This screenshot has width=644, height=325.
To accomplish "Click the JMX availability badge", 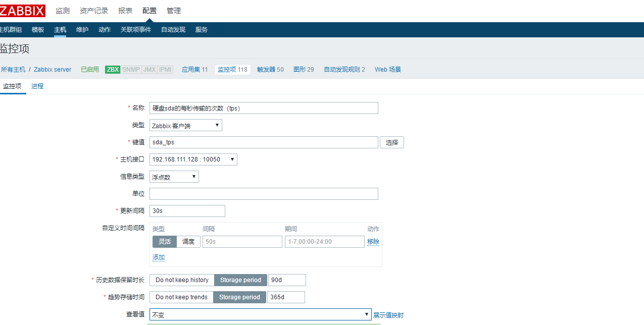I will click(150, 70).
